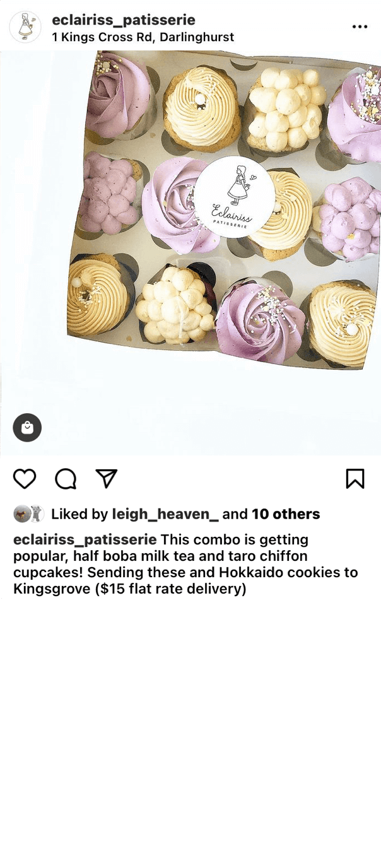
Task: Open location 1 Kings Cross Rd, Darlinghurst
Action: 143,37
